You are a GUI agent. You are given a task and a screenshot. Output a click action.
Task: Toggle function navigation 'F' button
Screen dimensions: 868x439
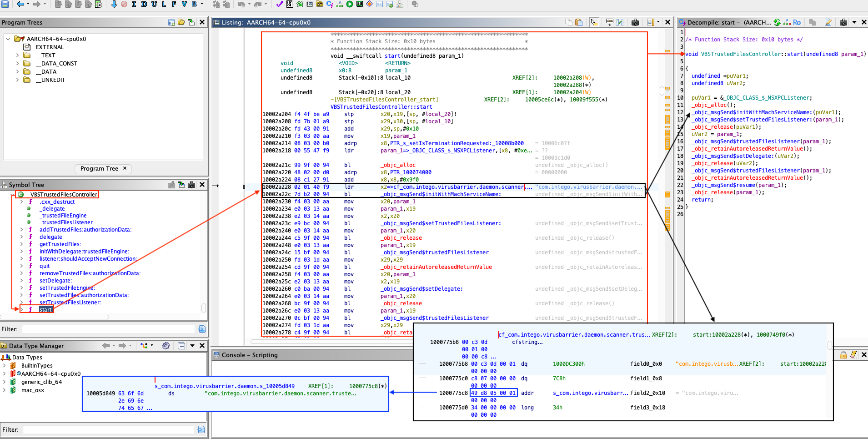pos(174,4)
